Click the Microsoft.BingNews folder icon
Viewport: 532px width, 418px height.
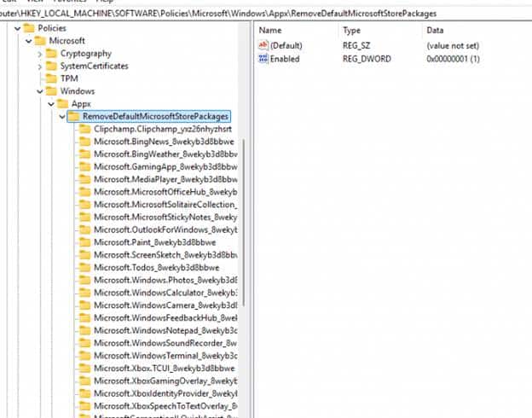pos(84,142)
